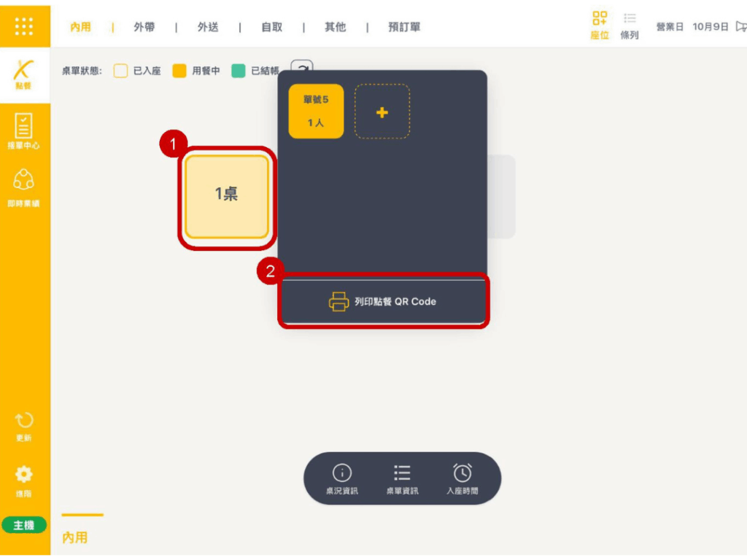Open the nine-dot app grid menu
This screenshot has width=747, height=560.
(x=24, y=26)
